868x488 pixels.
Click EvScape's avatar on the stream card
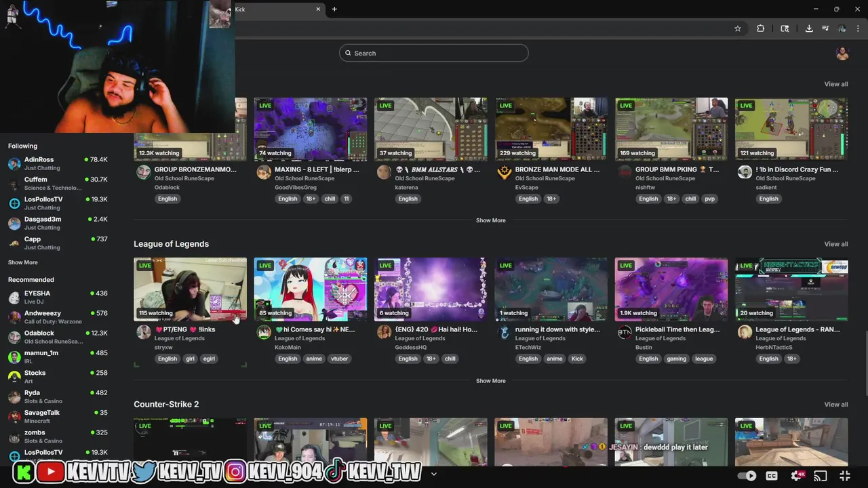[505, 172]
